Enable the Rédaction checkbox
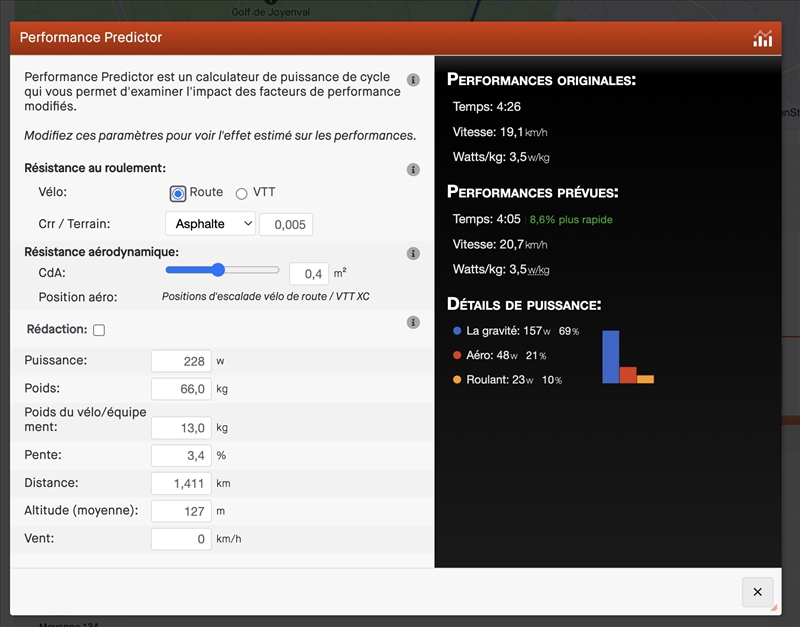 coord(99,330)
